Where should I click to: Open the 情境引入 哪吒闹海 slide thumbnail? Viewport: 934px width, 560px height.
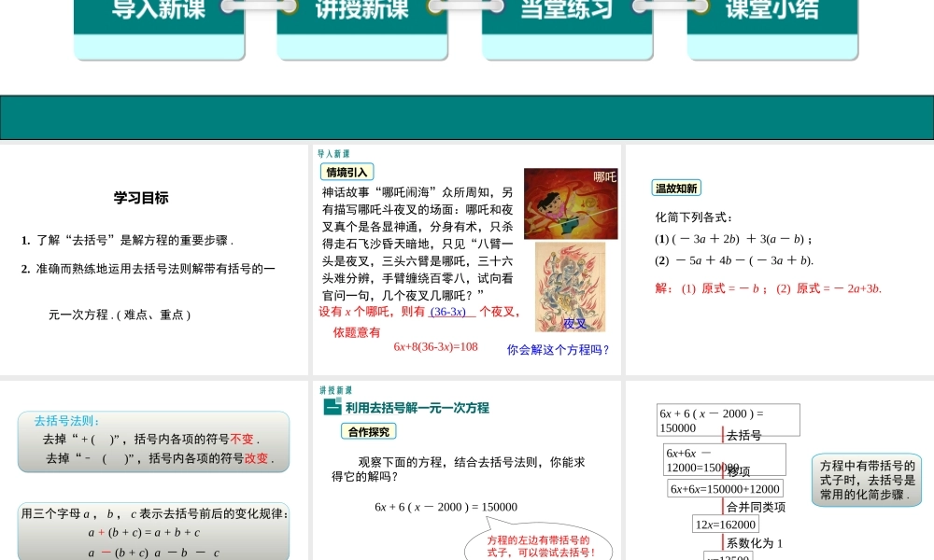(x=466, y=259)
